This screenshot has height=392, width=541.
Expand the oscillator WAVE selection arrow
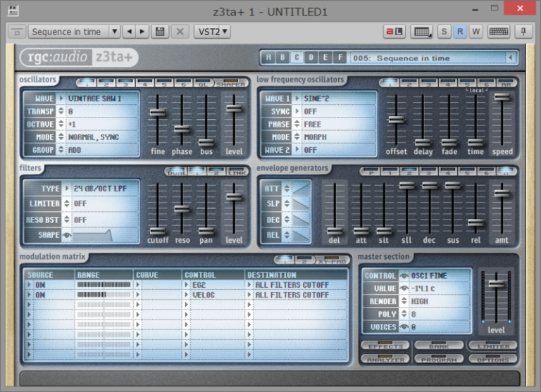pos(61,99)
